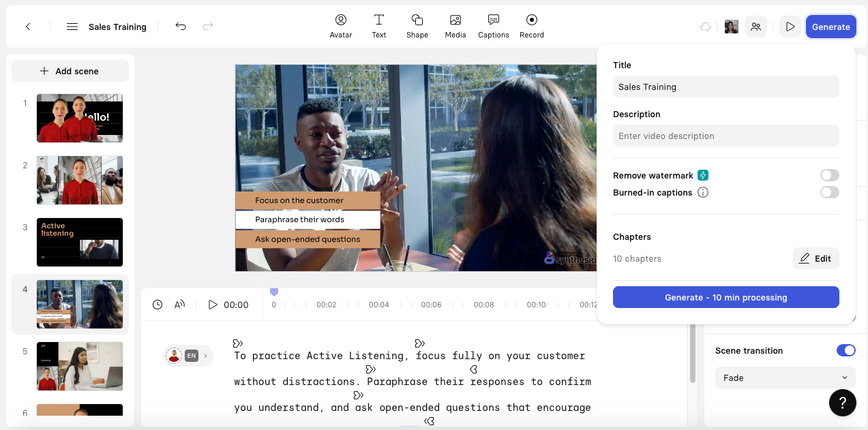The height and width of the screenshot is (430, 868).
Task: Expand the EN voice selector chevron
Action: click(x=205, y=356)
